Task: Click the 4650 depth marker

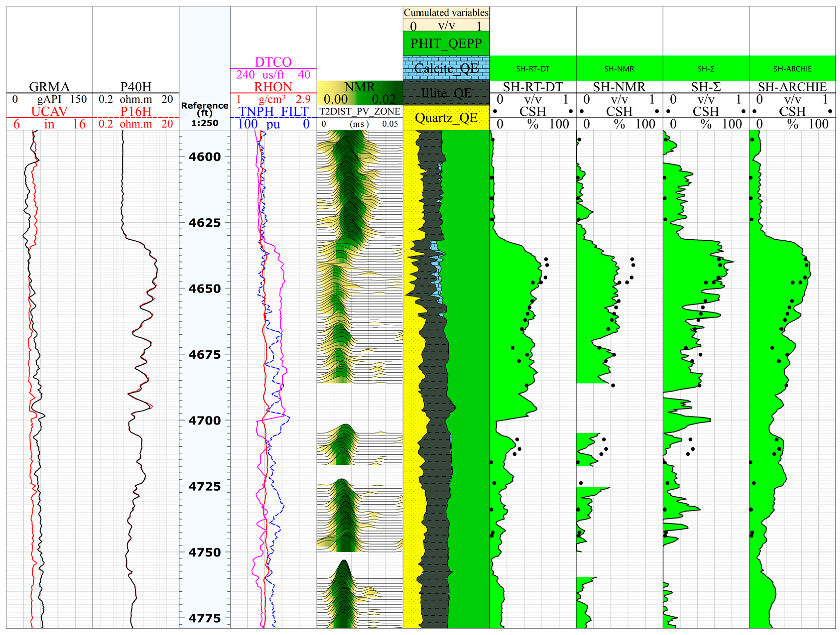Action: pyautogui.click(x=205, y=288)
